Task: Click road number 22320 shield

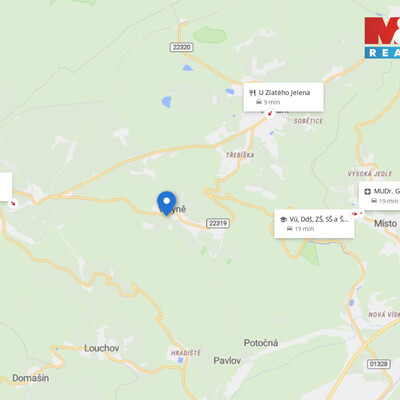Action: 182,47
